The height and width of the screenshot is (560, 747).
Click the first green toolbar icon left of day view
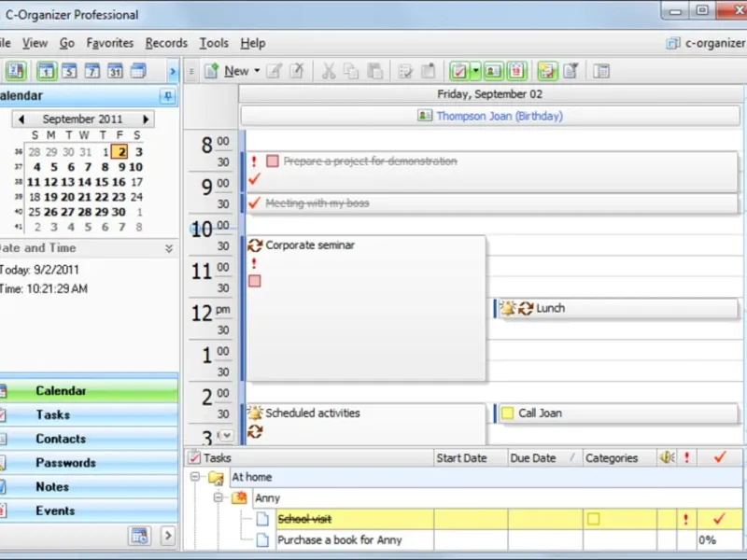tap(16, 71)
